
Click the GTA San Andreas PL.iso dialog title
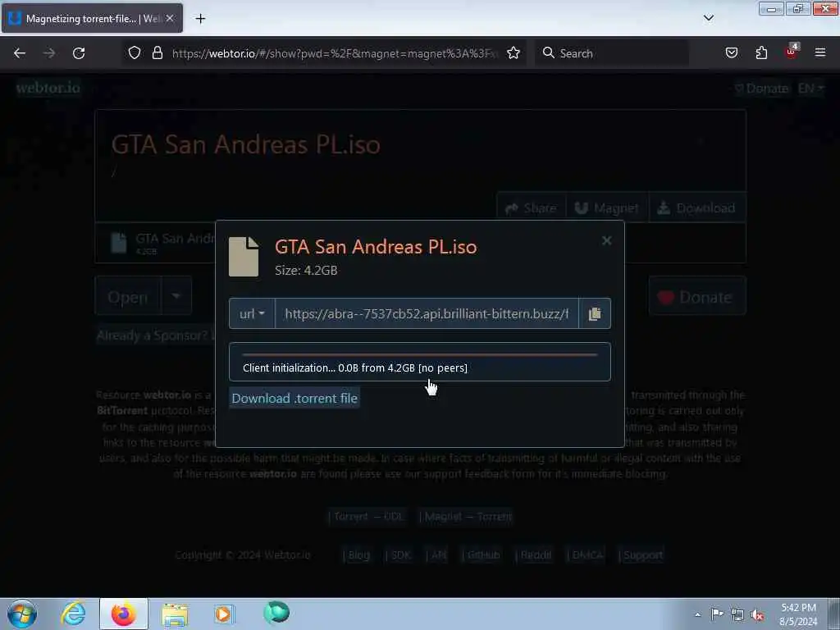tap(376, 246)
